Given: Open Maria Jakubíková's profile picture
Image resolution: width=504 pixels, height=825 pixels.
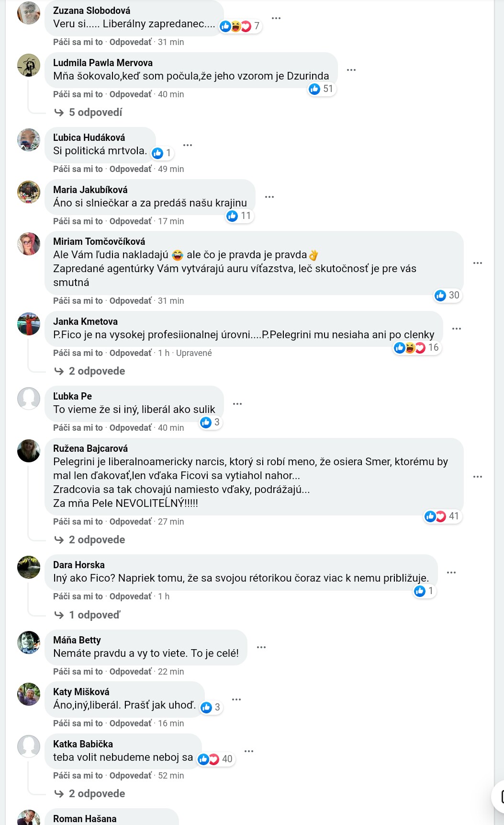Looking at the screenshot, I should pyautogui.click(x=29, y=192).
